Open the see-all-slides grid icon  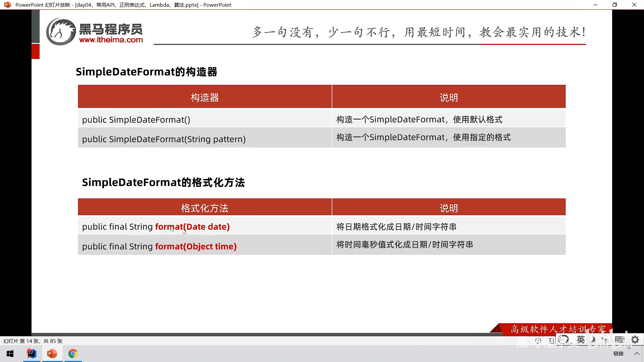(x=551, y=341)
